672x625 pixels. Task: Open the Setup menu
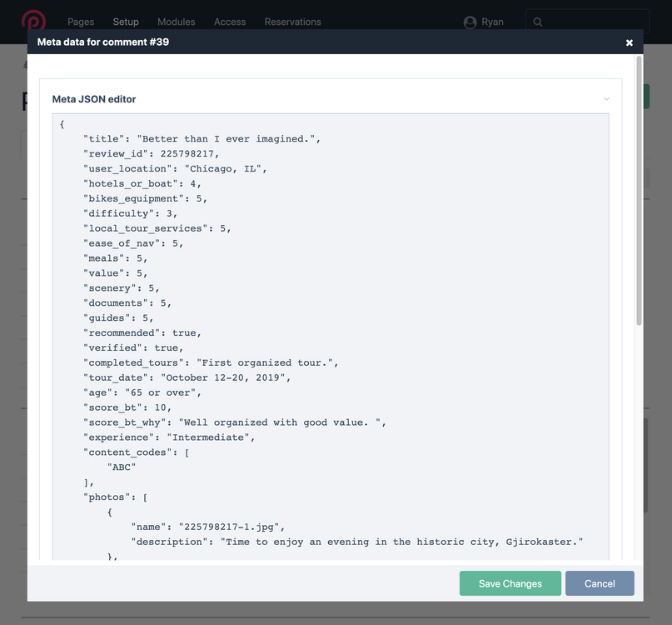click(126, 22)
